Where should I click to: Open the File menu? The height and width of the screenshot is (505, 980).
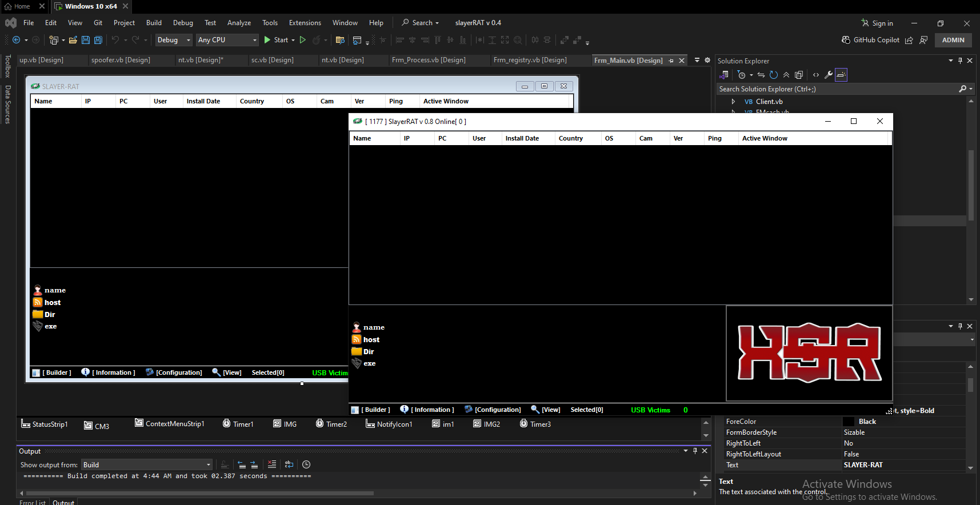click(x=29, y=23)
